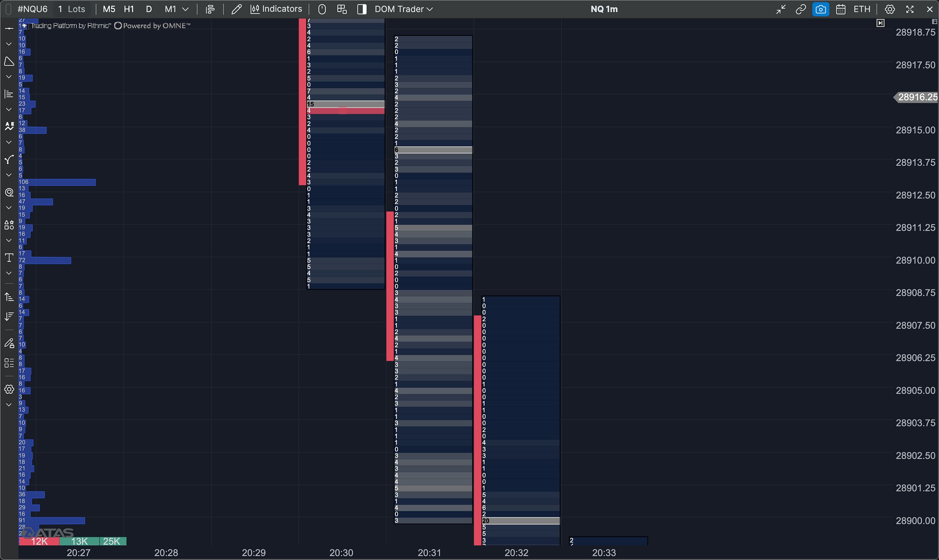Click the Lots quantity field
This screenshot has height=560, width=939.
[72, 9]
